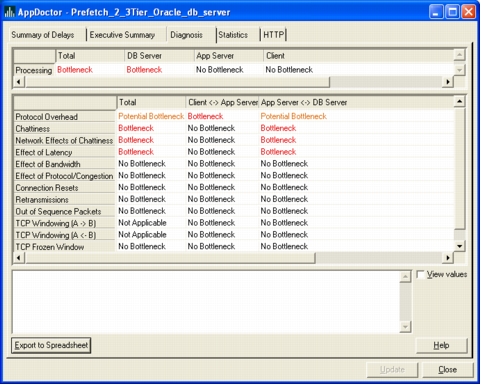Click the AppDoctor title bar icon
Screen dimensions: 482x385
point(9,12)
